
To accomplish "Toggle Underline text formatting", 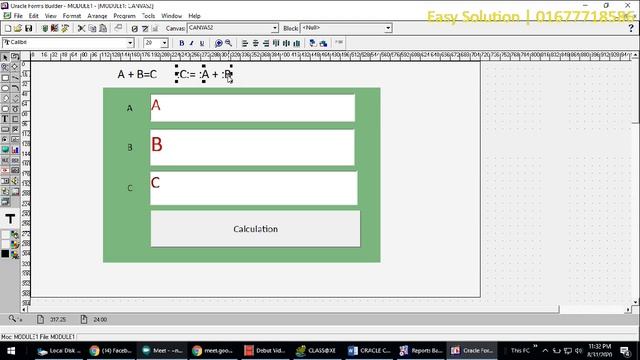I will (x=202, y=43).
